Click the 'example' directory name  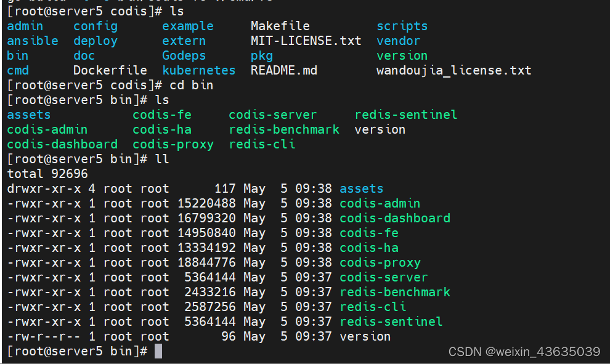pos(187,26)
